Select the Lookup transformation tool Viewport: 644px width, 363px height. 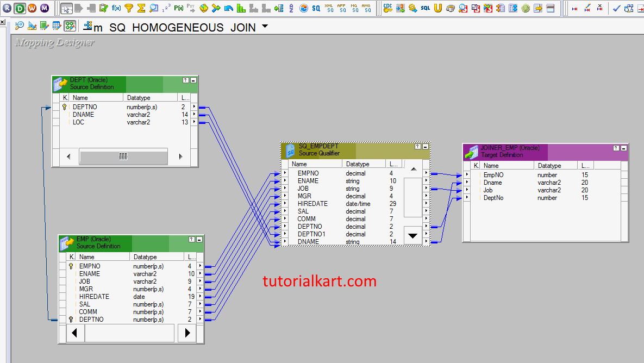click(x=153, y=8)
